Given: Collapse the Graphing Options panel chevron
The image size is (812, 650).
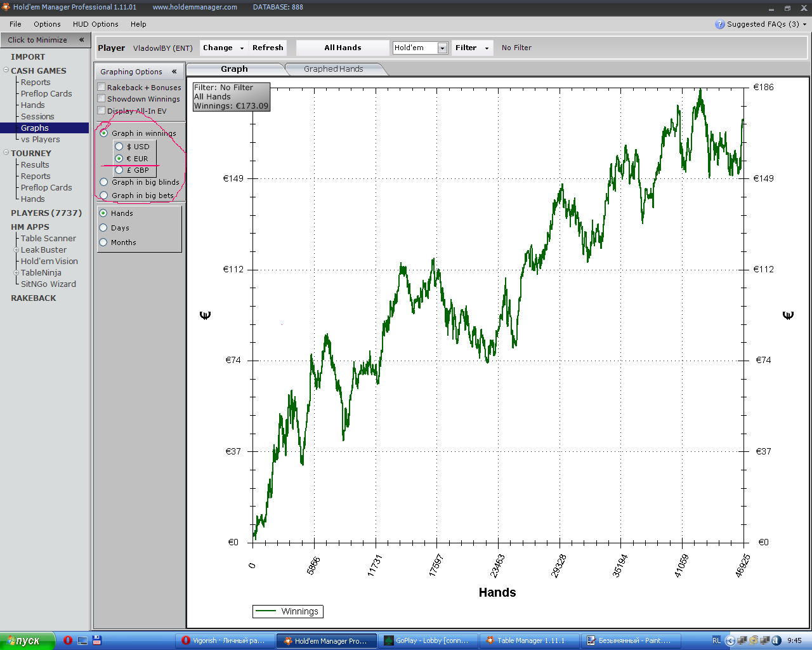Looking at the screenshot, I should coord(174,72).
